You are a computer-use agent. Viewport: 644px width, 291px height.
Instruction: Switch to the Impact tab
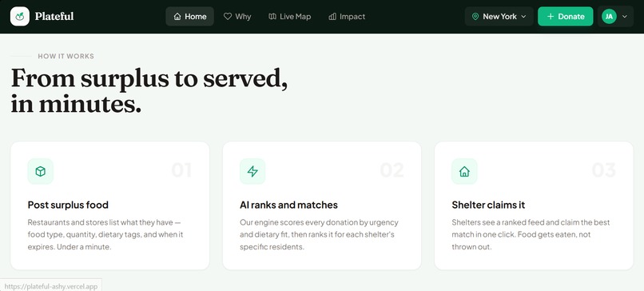point(347,17)
